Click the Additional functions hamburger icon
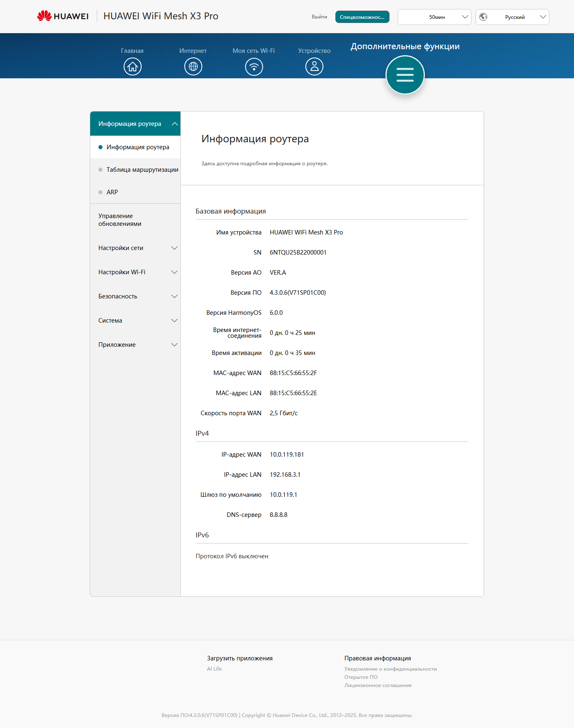This screenshot has height=728, width=574. (x=405, y=75)
